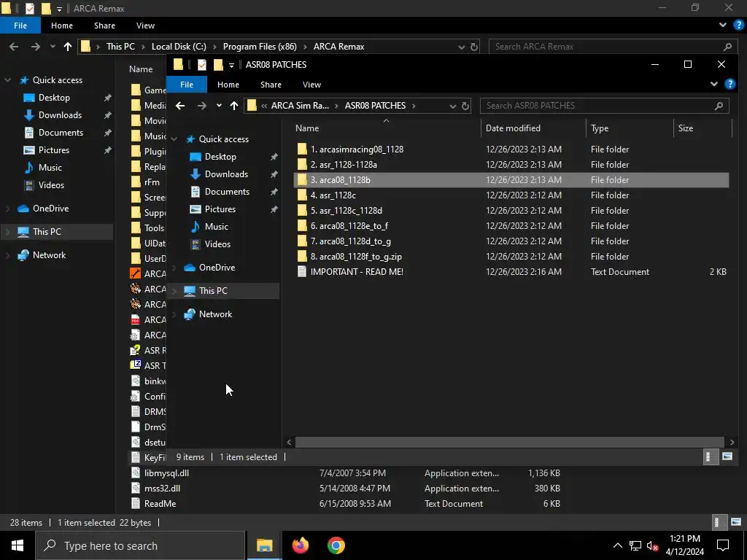Sort by Type column in ASR08 PATCHES
The width and height of the screenshot is (747, 560).
point(630,128)
